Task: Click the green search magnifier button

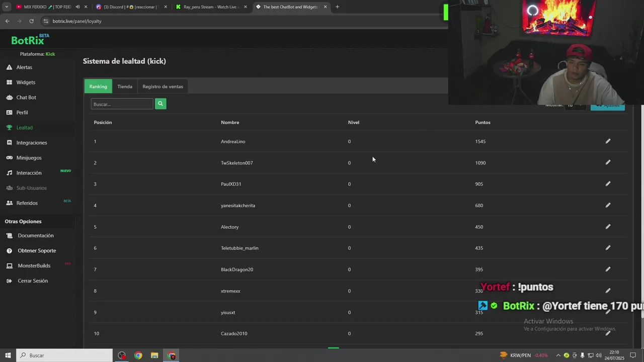Action: 160,104
